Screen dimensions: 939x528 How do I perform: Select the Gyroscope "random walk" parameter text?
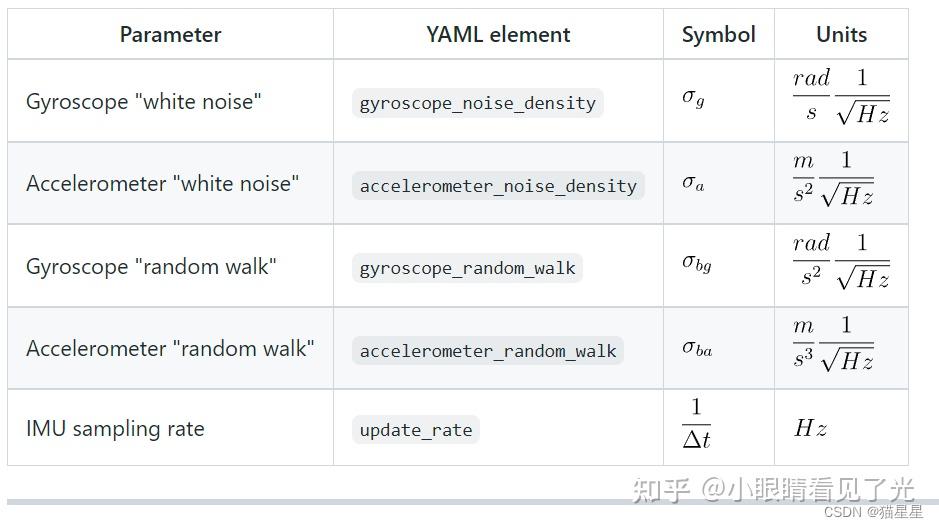pos(151,267)
